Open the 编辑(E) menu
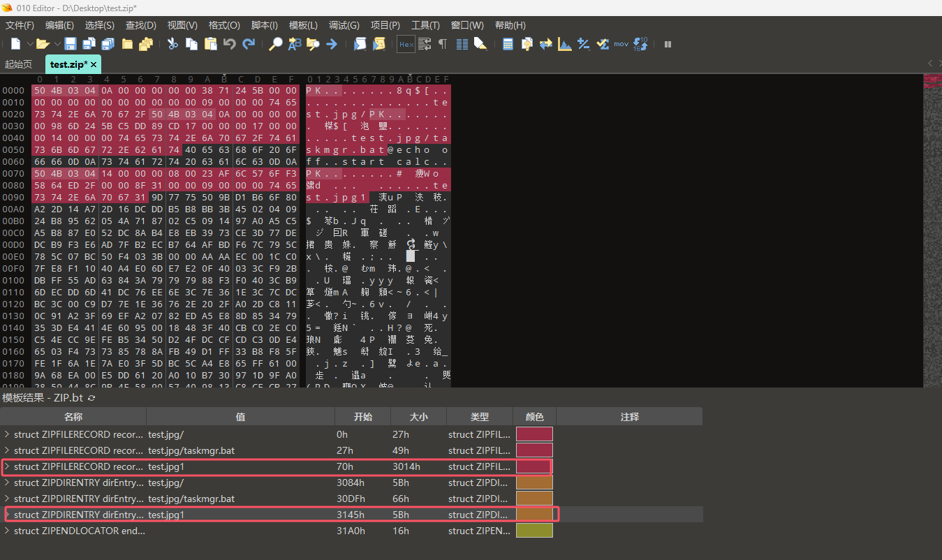Image resolution: width=942 pixels, height=560 pixels. 59,25
